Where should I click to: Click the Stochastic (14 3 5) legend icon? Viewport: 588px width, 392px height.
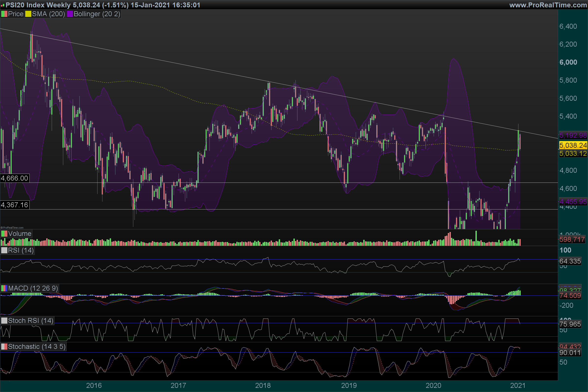coord(4,347)
